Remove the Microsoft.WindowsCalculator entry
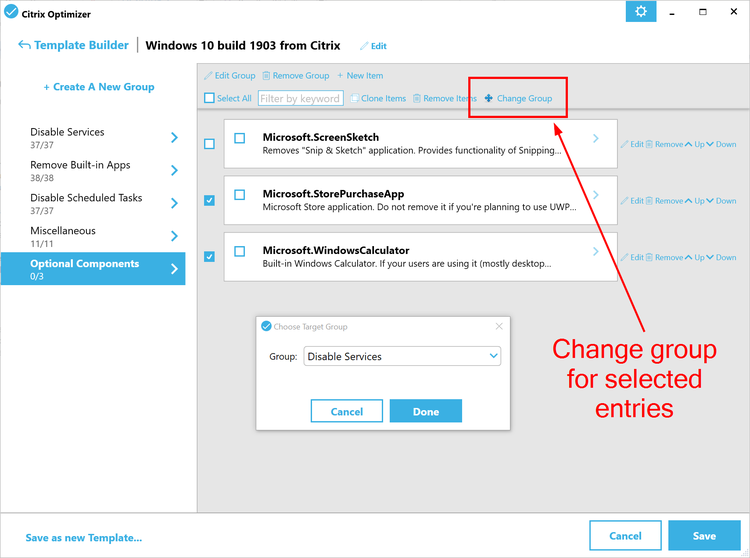The width and height of the screenshot is (750, 558). [665, 257]
